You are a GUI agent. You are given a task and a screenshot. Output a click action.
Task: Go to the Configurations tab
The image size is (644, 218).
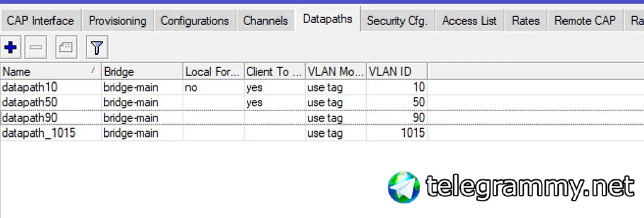tap(195, 21)
